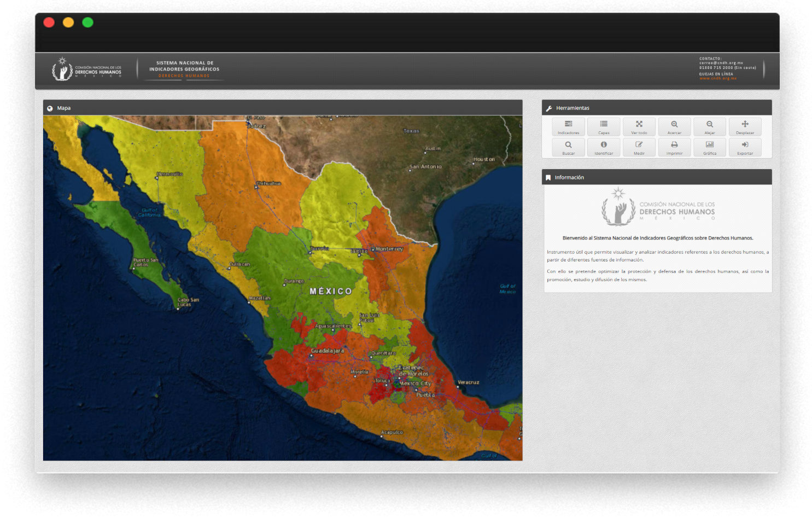Activate the Desplazar pan tool

coord(745,127)
